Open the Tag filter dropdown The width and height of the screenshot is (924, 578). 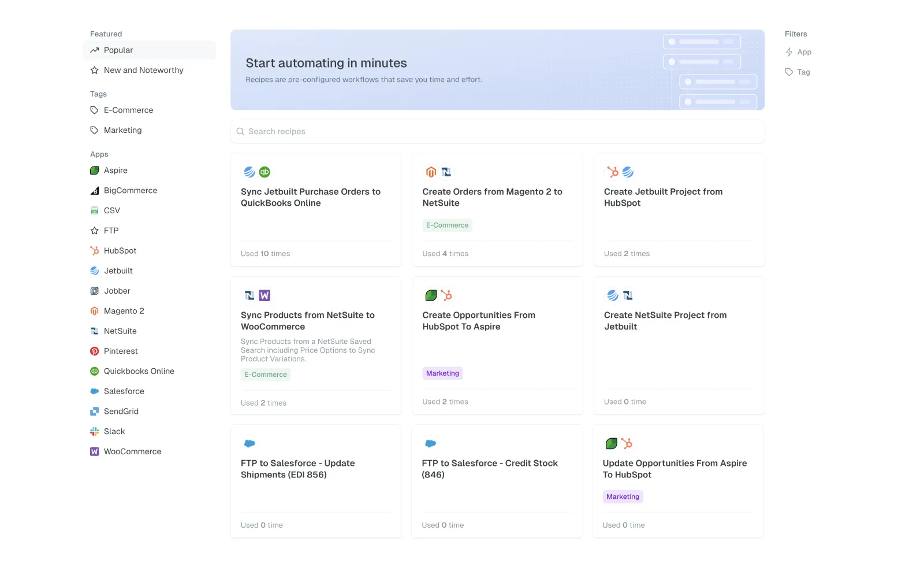pyautogui.click(x=798, y=72)
